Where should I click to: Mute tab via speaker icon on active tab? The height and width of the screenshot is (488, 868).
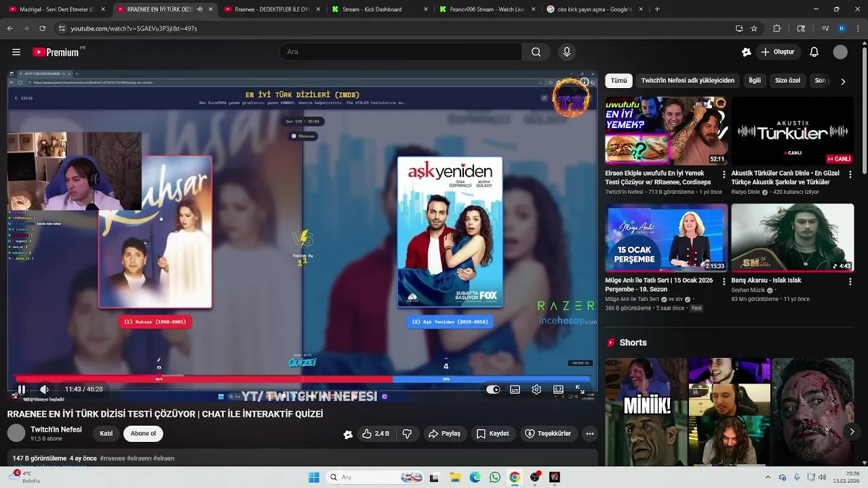199,9
